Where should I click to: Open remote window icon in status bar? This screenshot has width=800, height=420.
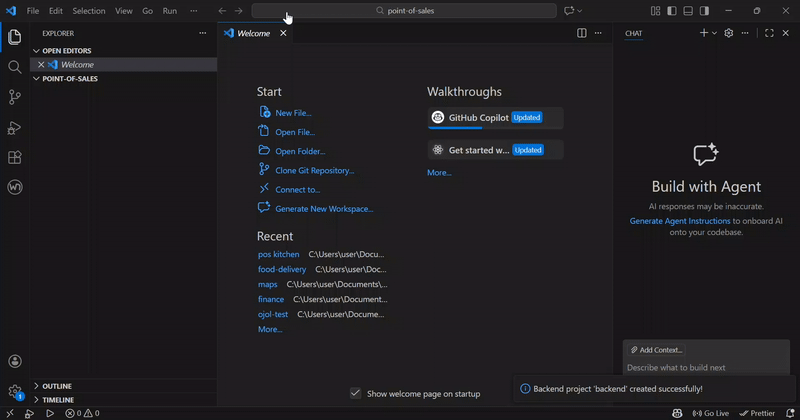point(10,413)
